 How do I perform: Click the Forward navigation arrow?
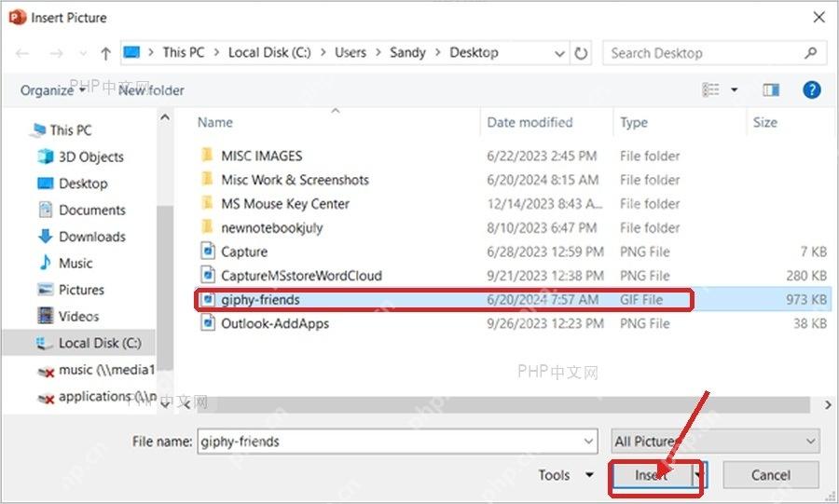(56, 53)
